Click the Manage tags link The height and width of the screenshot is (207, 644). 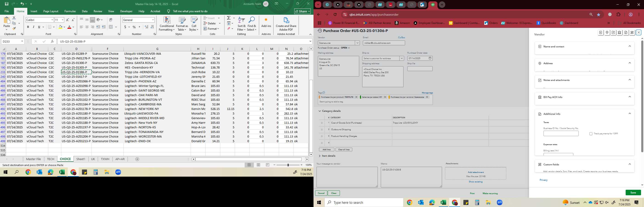427,93
